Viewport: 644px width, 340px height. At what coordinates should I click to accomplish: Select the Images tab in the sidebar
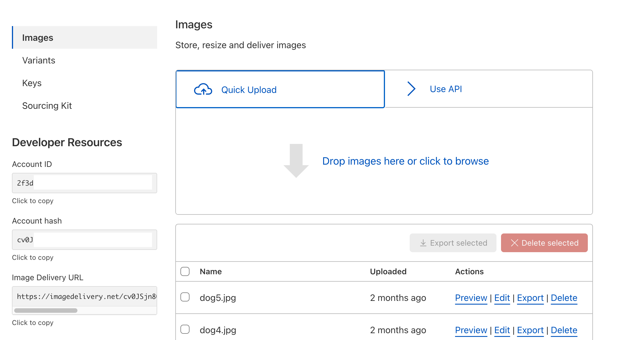(38, 37)
